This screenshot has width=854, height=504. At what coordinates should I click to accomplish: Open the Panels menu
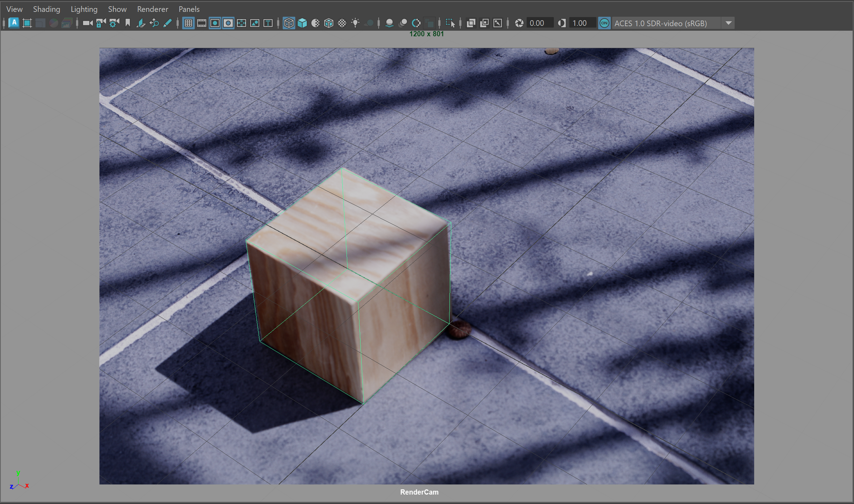point(189,9)
